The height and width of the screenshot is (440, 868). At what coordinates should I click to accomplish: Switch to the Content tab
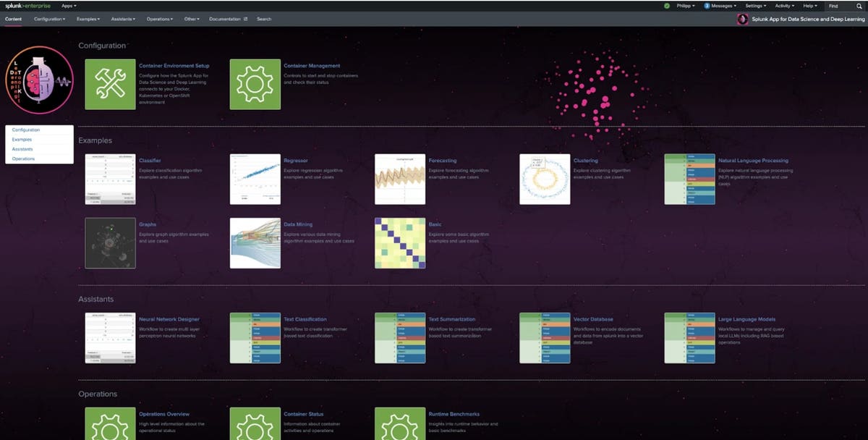pyautogui.click(x=12, y=19)
